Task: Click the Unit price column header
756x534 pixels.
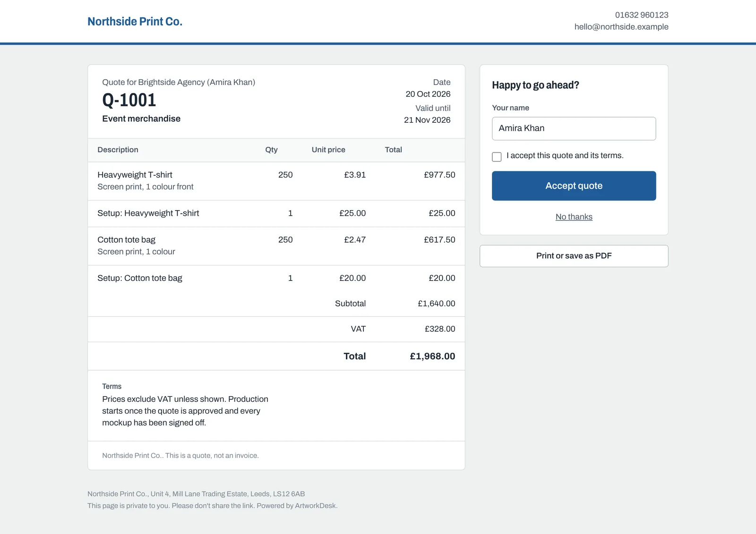Action: point(328,150)
